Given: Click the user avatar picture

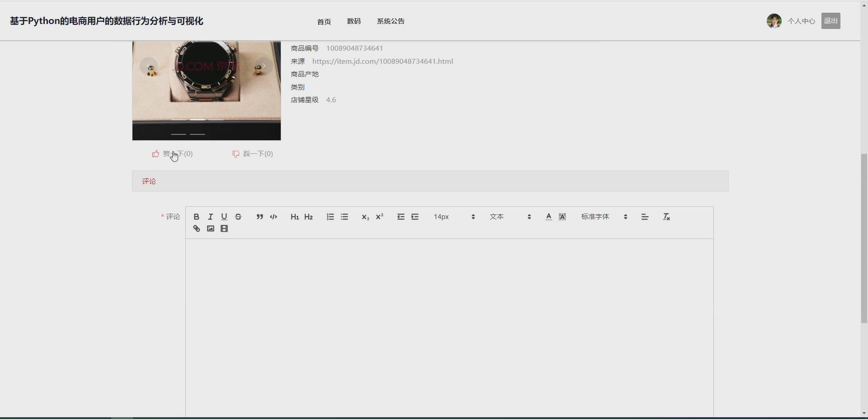Looking at the screenshot, I should [x=774, y=21].
